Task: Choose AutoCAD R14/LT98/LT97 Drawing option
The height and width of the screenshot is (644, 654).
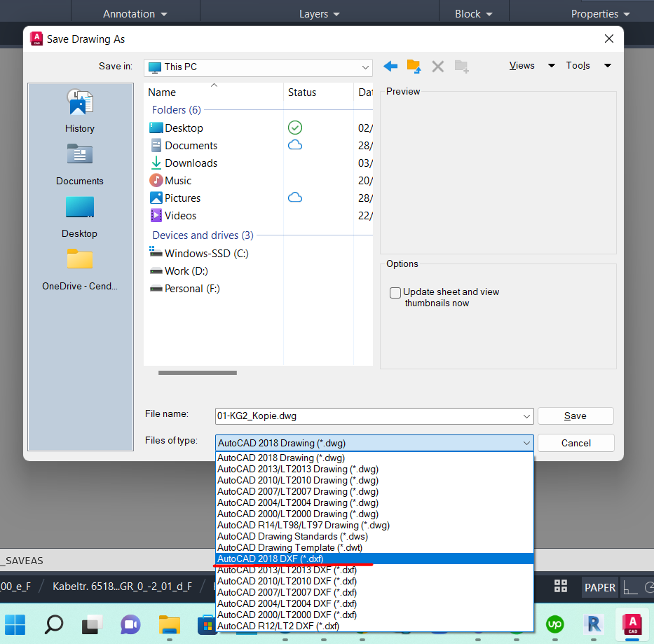Action: point(374,525)
